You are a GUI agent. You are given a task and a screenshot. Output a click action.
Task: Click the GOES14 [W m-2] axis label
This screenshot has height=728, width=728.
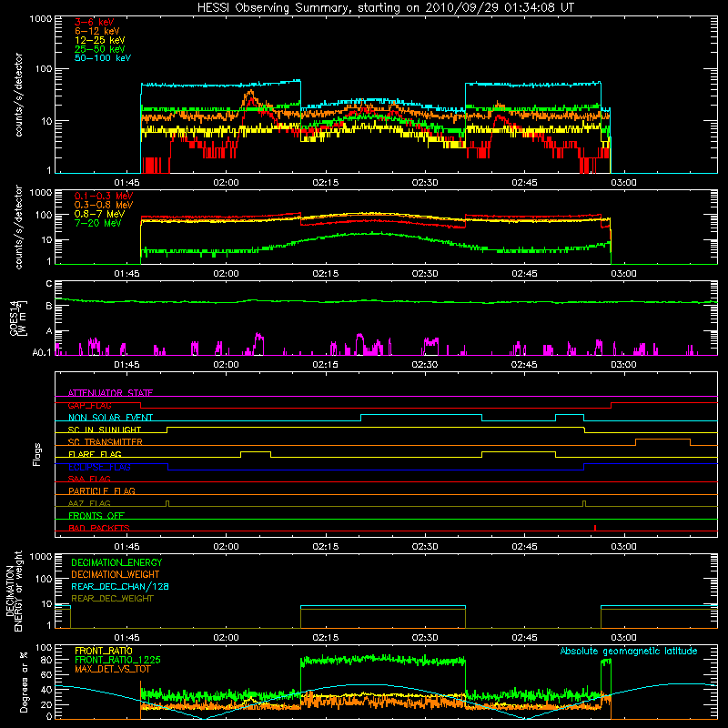coord(18,318)
